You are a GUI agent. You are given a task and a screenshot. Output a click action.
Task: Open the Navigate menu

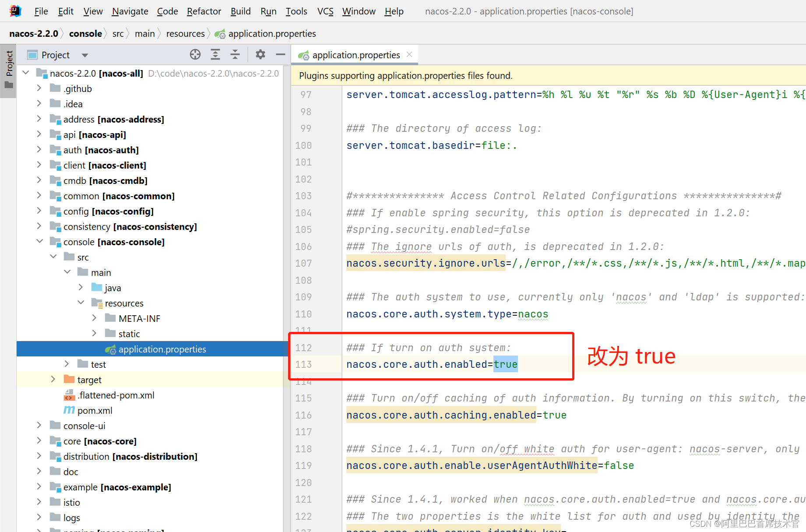click(130, 11)
